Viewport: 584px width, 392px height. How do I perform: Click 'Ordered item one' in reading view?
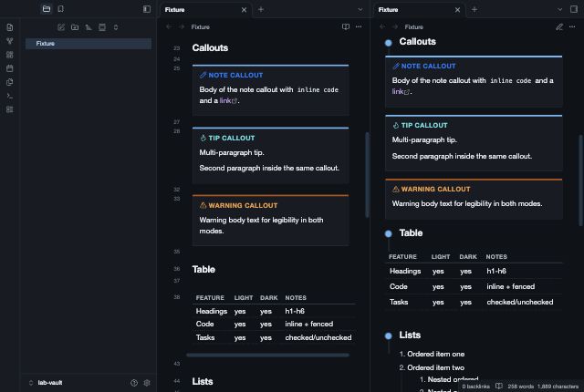click(436, 354)
